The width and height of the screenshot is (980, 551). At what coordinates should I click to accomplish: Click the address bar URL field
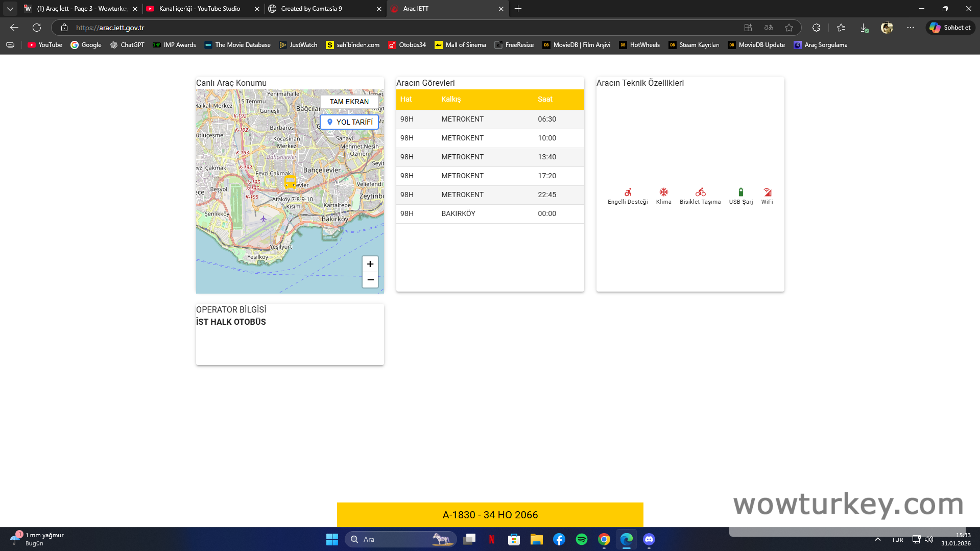click(x=357, y=28)
